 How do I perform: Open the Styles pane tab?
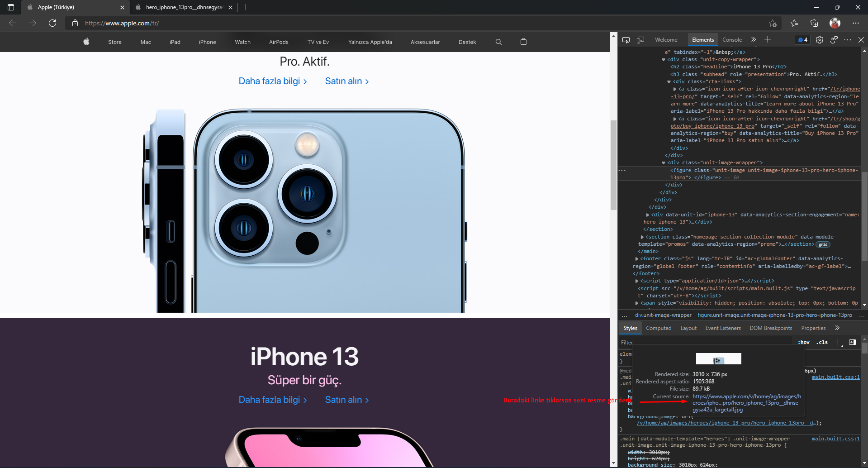coord(630,328)
